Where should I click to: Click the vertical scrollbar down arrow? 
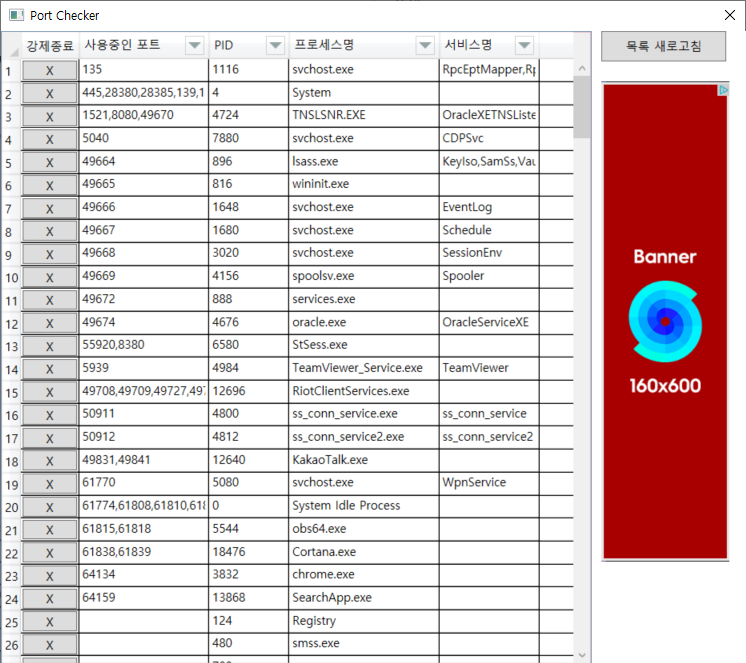pos(581,654)
